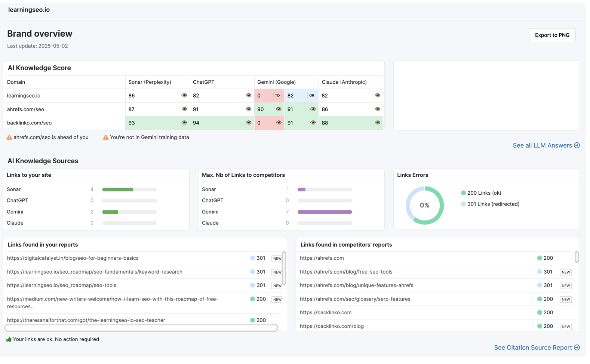Click the GR badge in learningseo.io Gemini cell
The image size is (590, 364).
coord(311,95)
